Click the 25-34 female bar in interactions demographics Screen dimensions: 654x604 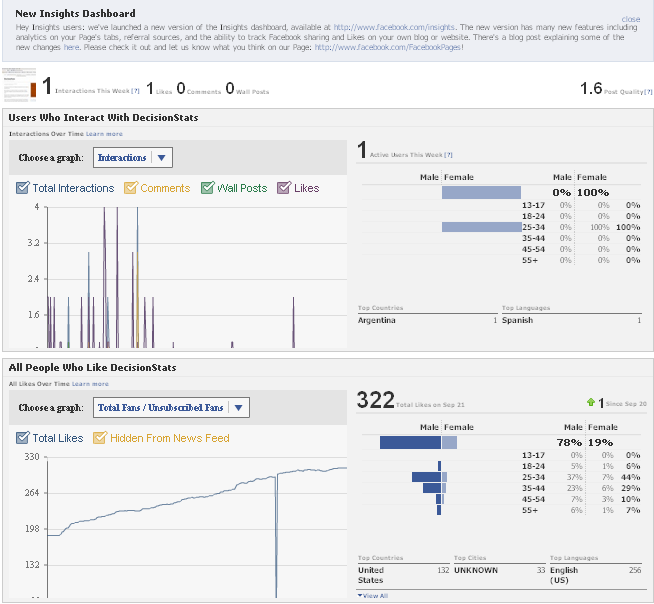pos(481,227)
